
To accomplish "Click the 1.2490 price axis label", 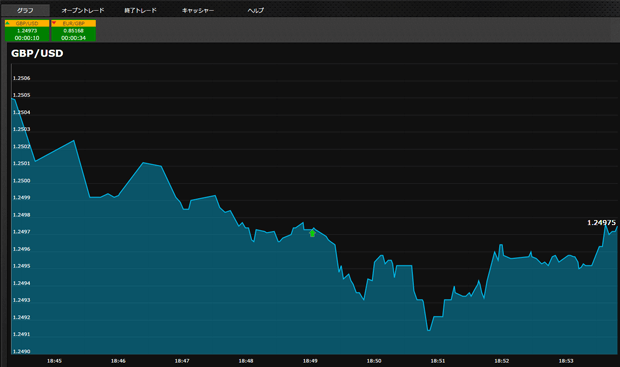I will [21, 351].
